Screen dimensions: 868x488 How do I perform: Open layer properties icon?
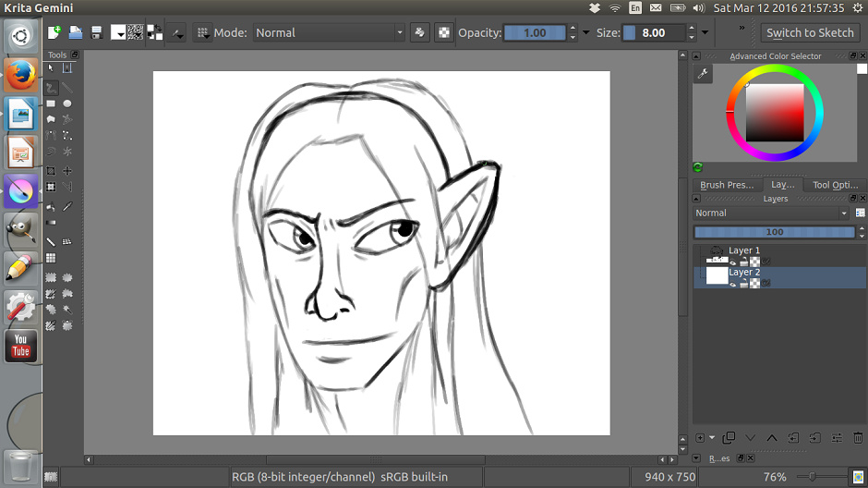coord(836,437)
